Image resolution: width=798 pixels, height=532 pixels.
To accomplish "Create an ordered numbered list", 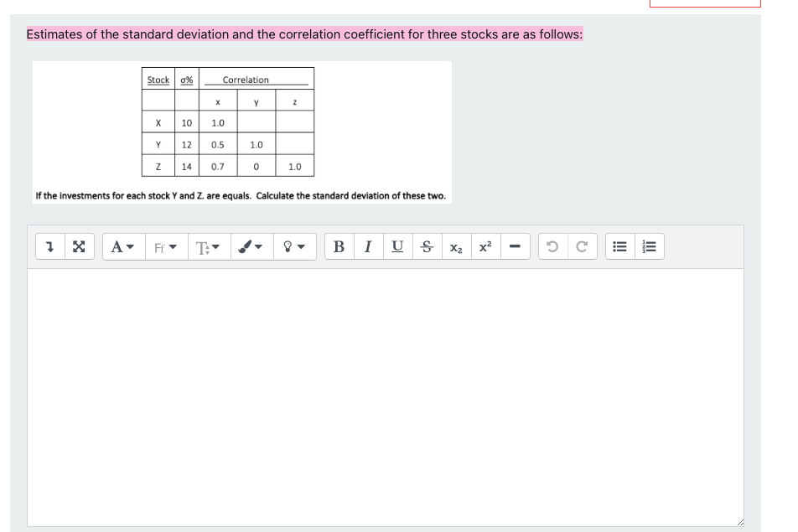I will [647, 246].
